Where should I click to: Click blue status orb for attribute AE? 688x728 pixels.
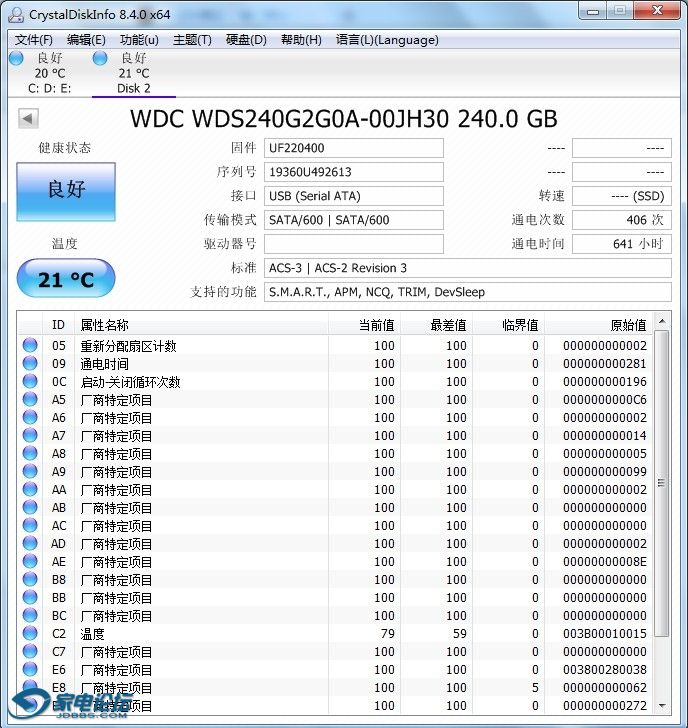coord(30,561)
